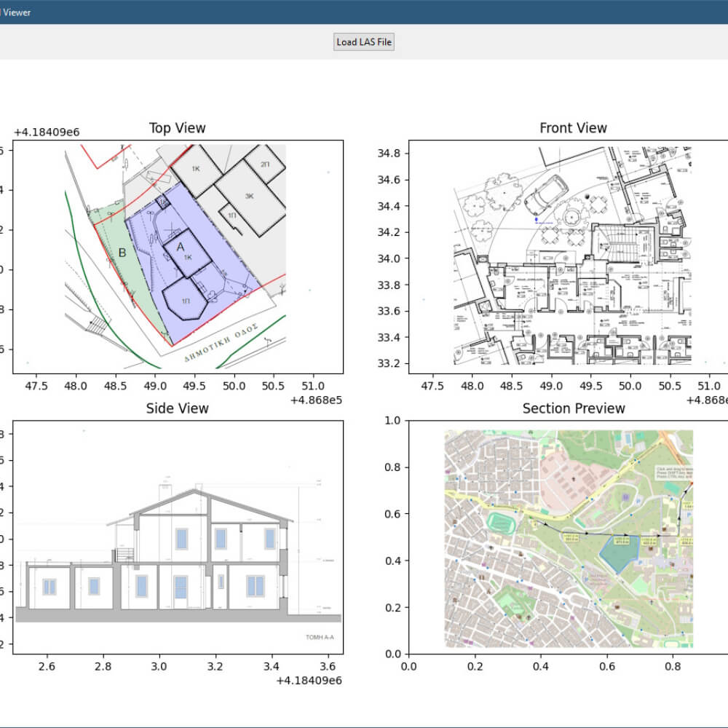
Task: Select building labeled A in Top View
Action: (186, 253)
